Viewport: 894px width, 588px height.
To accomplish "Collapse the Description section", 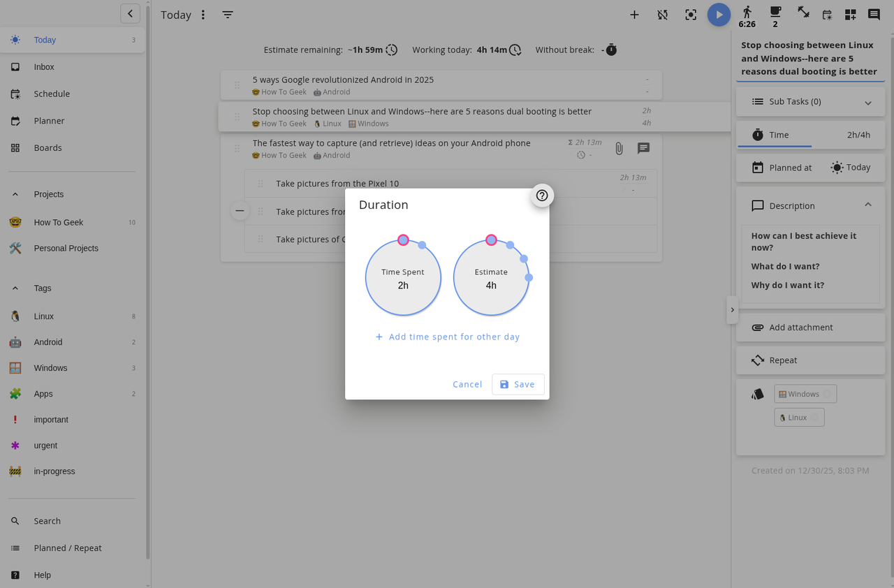I will click(x=868, y=205).
